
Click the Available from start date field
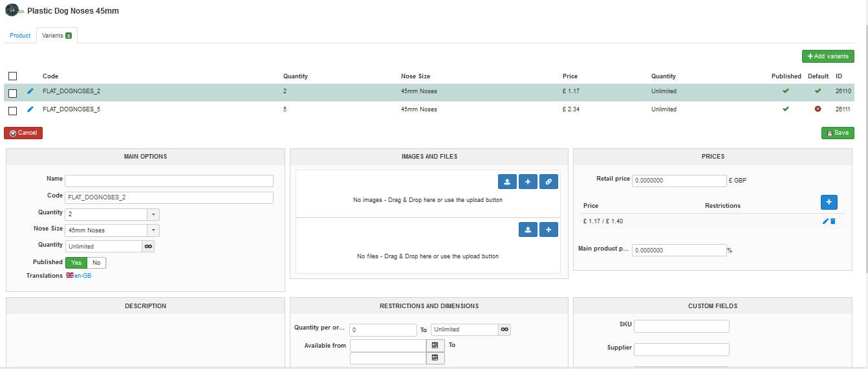pos(388,346)
